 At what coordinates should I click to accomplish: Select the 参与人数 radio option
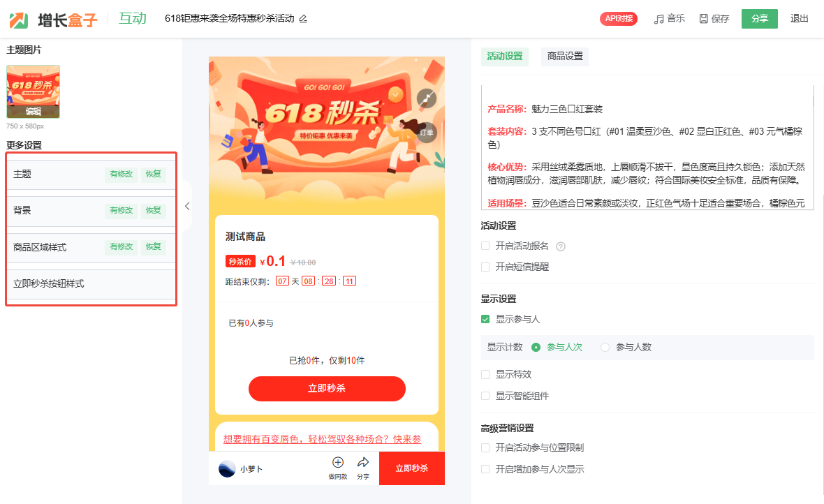605,348
